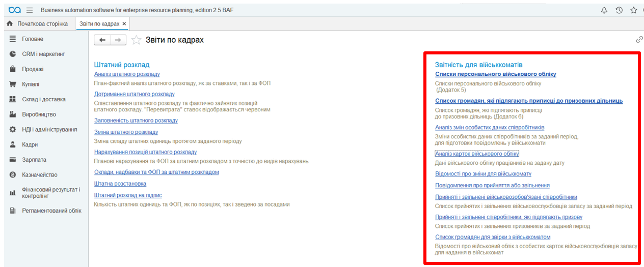The width and height of the screenshot is (644, 267).
Task: Open Оклади, надбавки та ФОП report
Action: pyautogui.click(x=156, y=172)
